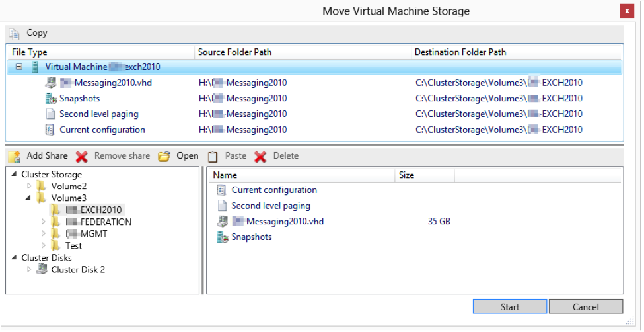The image size is (644, 332).
Task: Click the Volume2 folder icon
Action: point(41,186)
